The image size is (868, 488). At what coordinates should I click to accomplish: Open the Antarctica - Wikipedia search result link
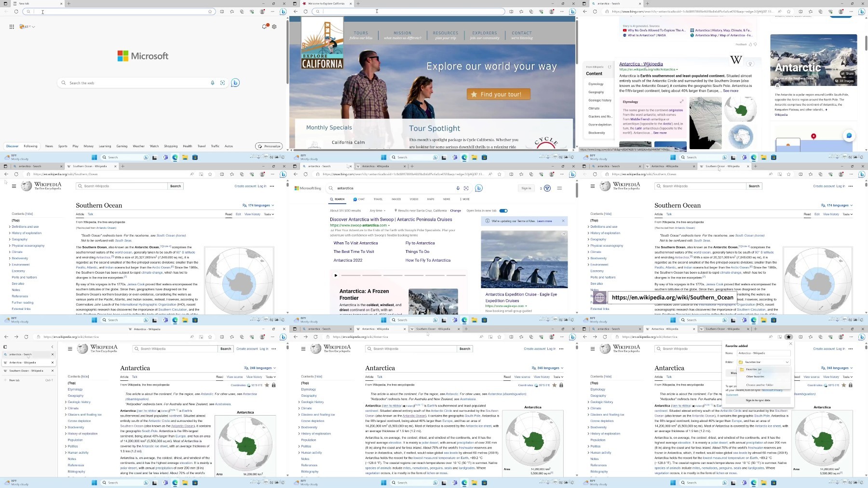click(641, 64)
